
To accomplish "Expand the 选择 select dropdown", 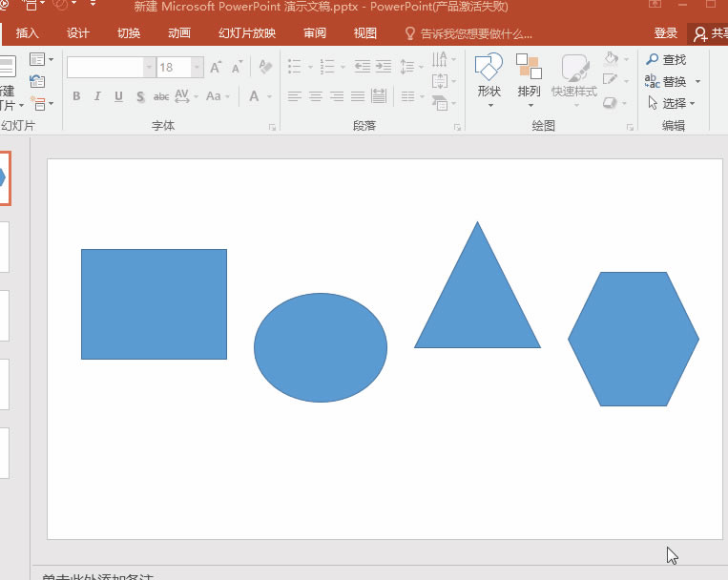I will tap(693, 104).
